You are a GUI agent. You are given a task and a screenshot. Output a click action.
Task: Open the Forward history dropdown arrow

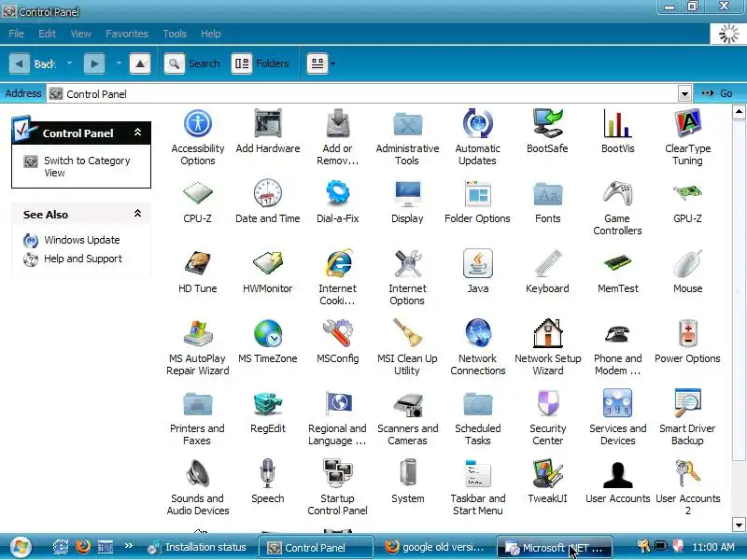[119, 63]
